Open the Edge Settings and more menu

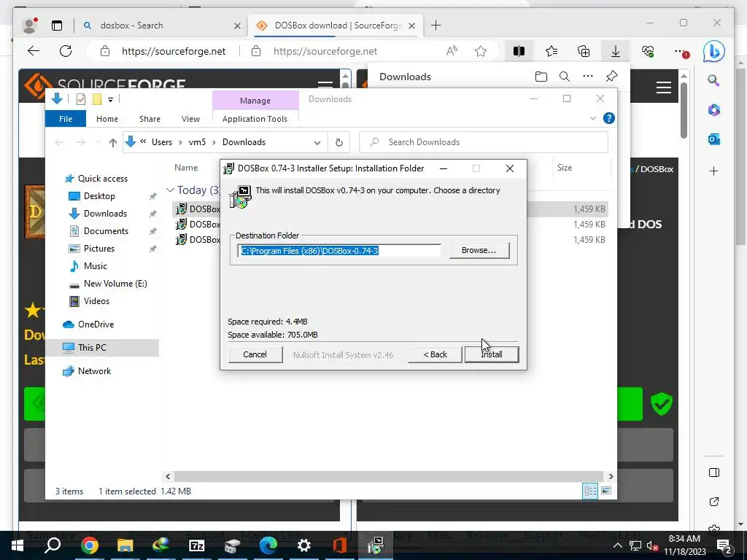(x=681, y=51)
